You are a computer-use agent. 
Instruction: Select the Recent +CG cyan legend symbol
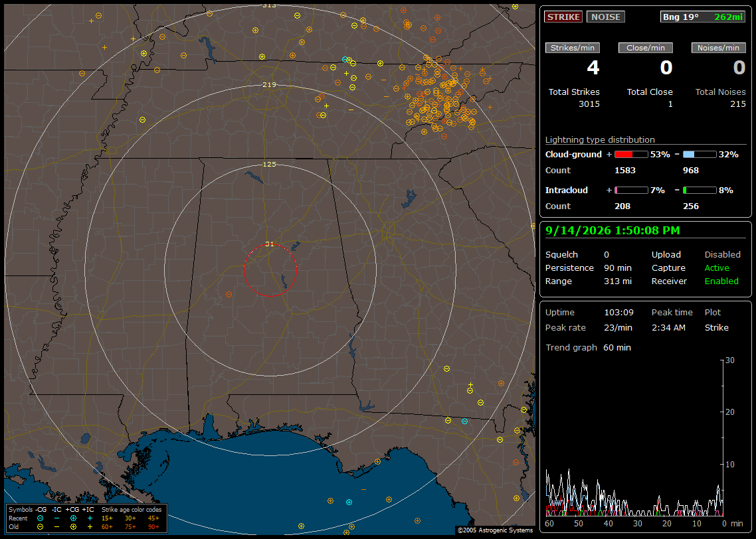(x=73, y=518)
